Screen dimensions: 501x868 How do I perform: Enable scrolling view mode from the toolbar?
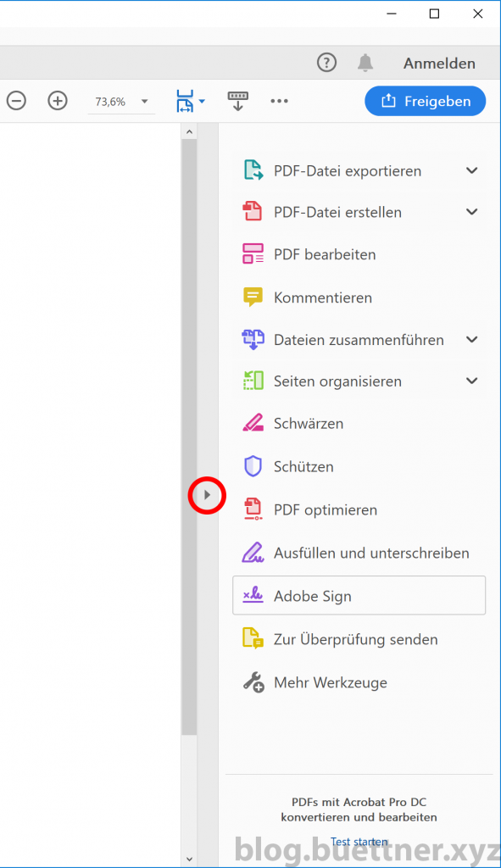(238, 101)
